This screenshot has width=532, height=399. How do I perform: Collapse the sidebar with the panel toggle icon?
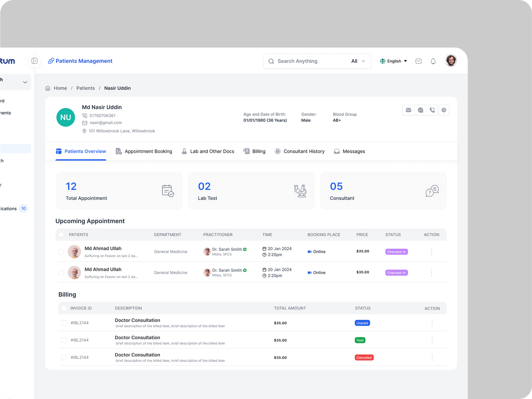click(x=34, y=61)
